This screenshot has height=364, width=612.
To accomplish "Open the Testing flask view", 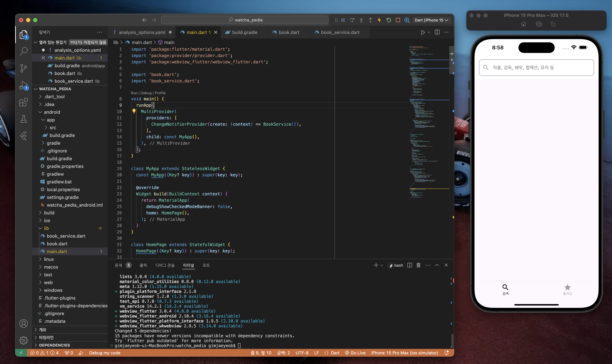I will [24, 119].
